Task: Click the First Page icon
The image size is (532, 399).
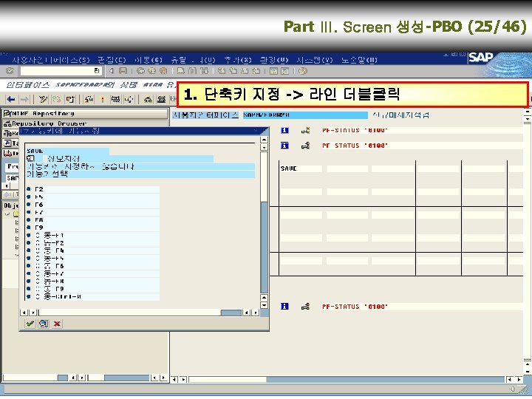Action: click(x=222, y=71)
